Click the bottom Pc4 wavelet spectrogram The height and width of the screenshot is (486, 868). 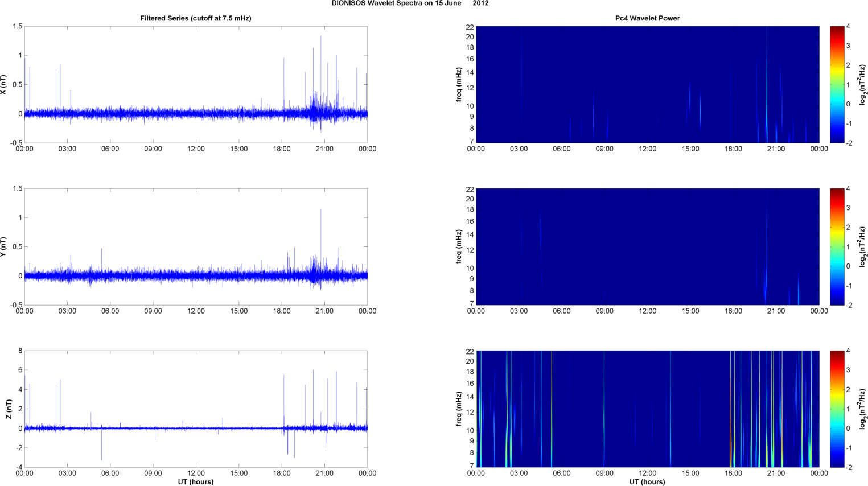[x=647, y=409]
